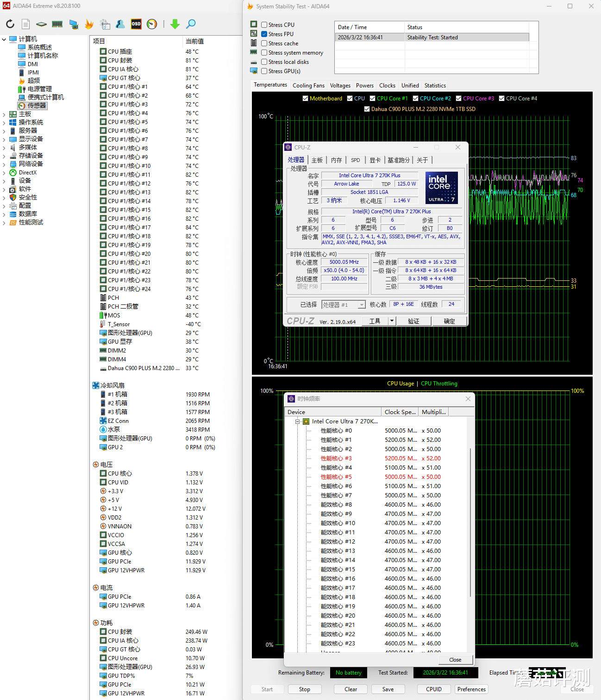This screenshot has width=601, height=700.
Task: Toggle CPU Core #3 graph checkbox
Action: click(x=458, y=99)
